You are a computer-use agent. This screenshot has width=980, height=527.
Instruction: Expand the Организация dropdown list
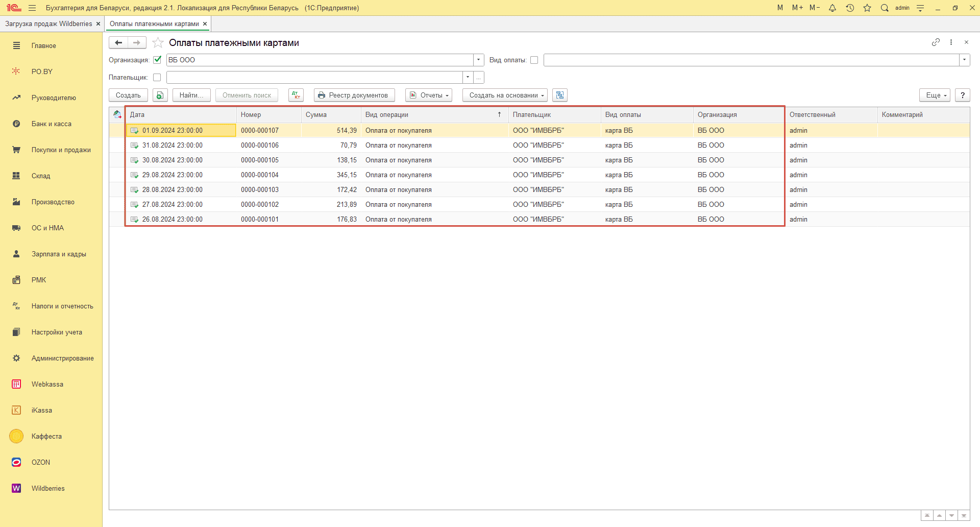(x=478, y=60)
